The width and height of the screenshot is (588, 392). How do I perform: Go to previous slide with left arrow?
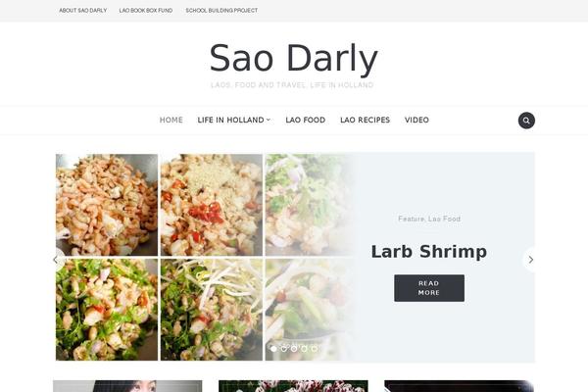click(x=56, y=259)
